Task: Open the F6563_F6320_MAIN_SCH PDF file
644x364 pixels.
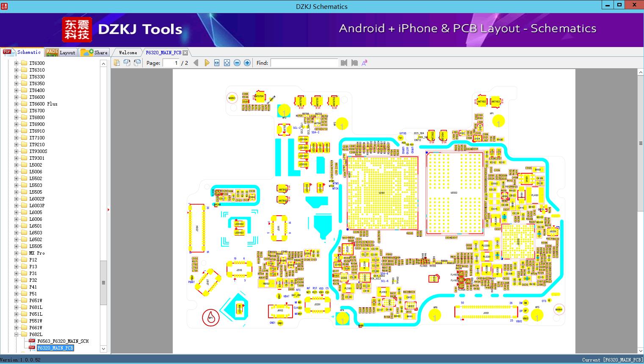Action: [63, 341]
